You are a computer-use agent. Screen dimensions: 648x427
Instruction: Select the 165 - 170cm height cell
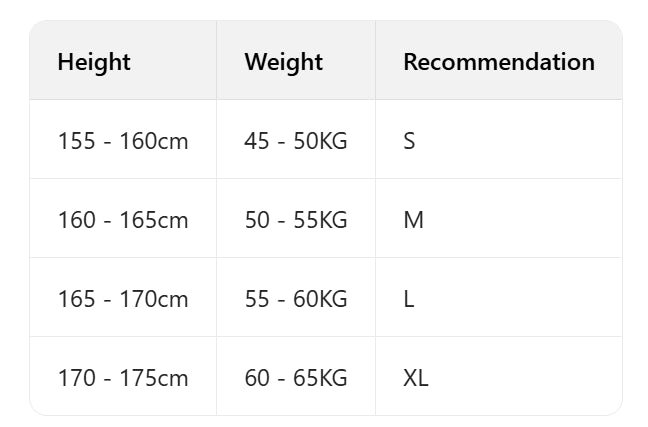coord(123,299)
